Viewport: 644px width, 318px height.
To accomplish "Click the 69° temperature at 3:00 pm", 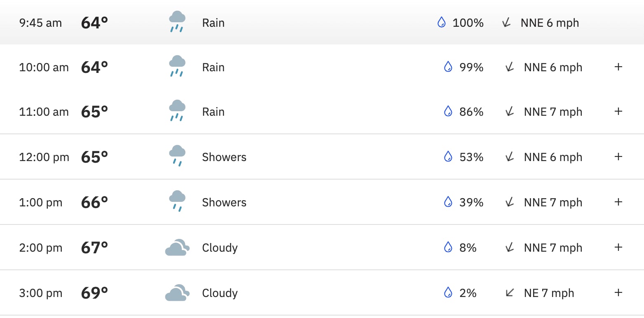I will coord(94,293).
